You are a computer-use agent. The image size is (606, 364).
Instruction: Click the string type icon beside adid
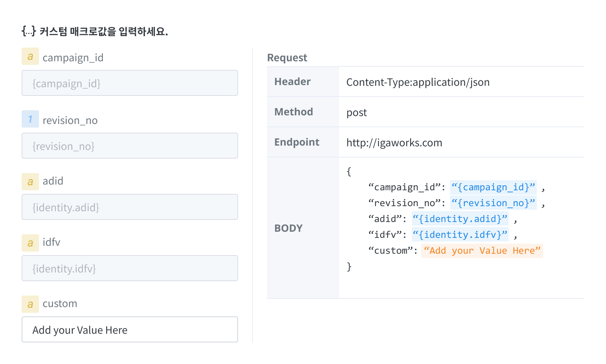pyautogui.click(x=30, y=181)
